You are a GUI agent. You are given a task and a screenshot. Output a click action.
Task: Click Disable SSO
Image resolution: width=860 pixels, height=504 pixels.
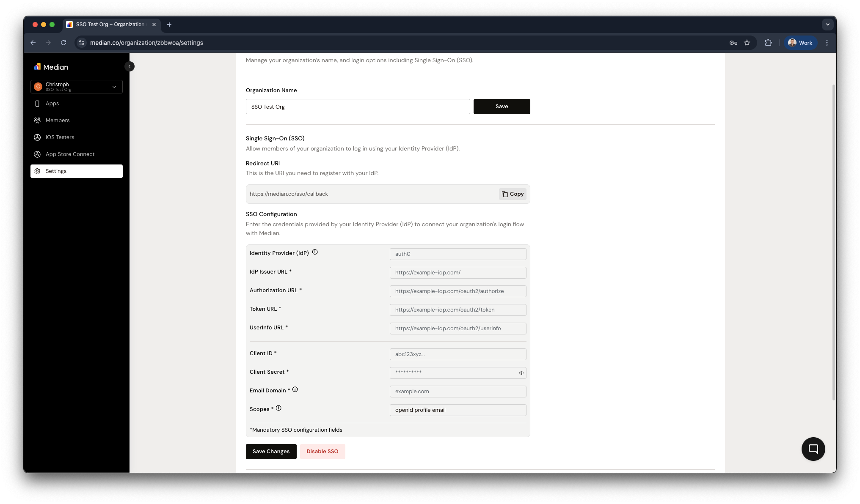tap(322, 451)
